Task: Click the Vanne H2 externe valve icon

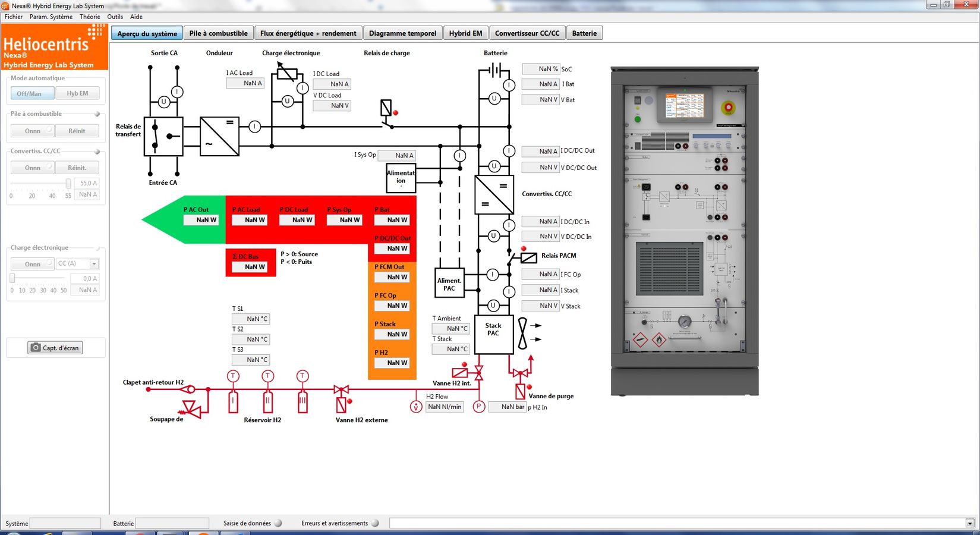Action: (x=341, y=391)
